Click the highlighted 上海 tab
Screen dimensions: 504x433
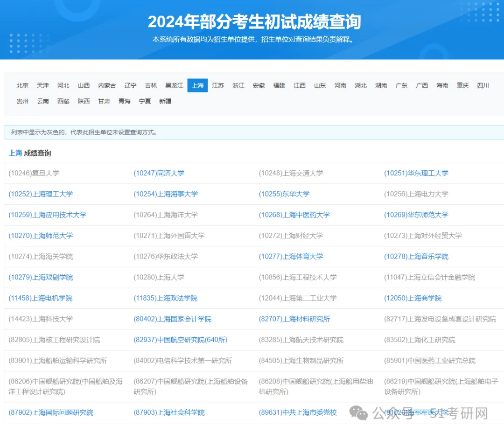pyautogui.click(x=198, y=85)
